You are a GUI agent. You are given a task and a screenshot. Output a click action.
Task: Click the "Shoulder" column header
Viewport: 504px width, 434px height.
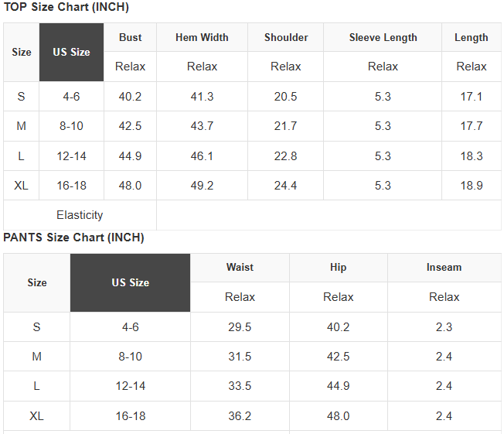pos(286,37)
